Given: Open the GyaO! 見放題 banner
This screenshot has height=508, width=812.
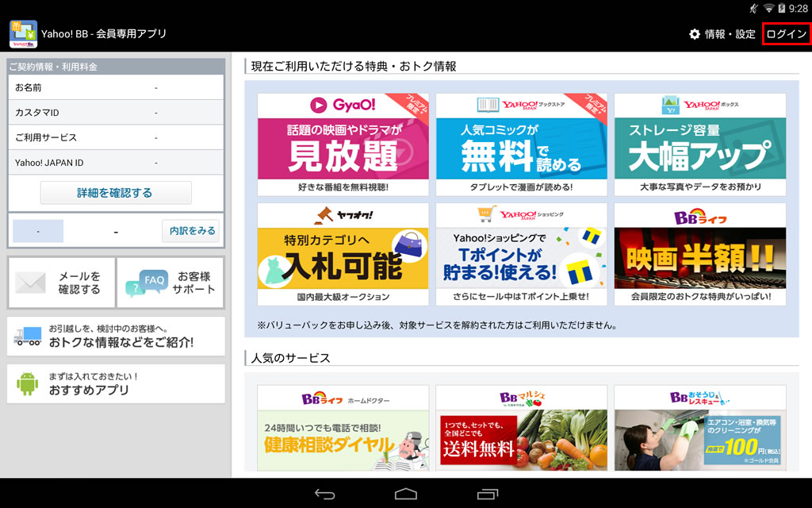Looking at the screenshot, I should pos(343,144).
